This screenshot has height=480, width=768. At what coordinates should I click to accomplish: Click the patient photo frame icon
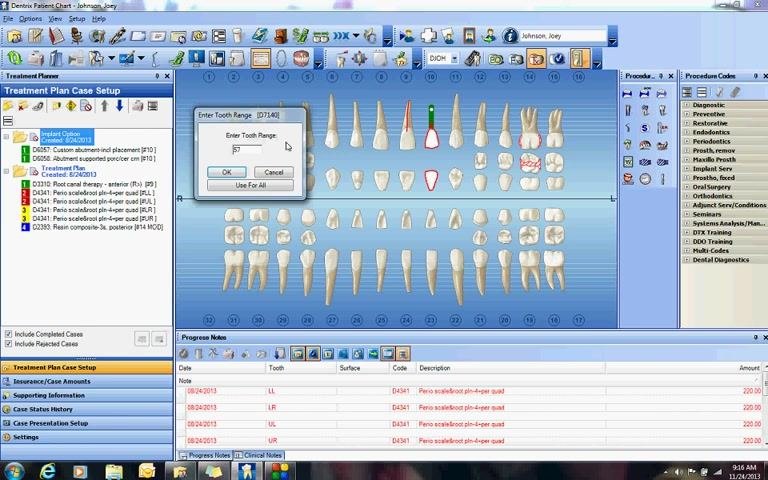pos(469,36)
